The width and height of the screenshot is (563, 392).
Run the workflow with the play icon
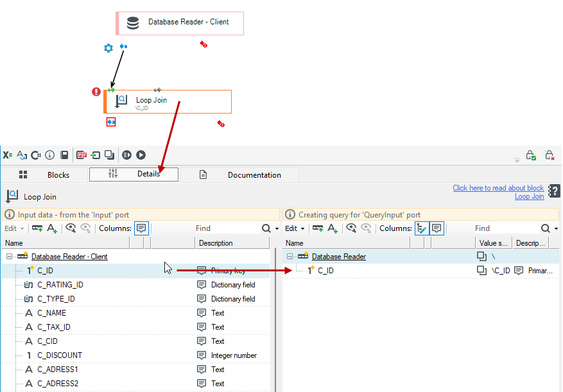[x=141, y=155]
